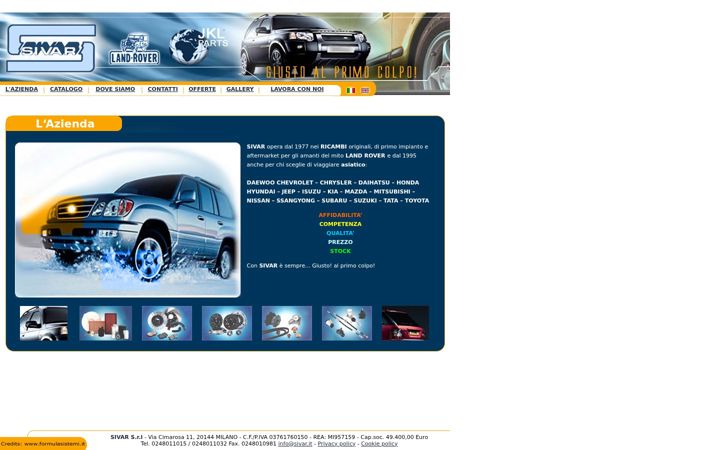Open the brake discs thumbnail
This screenshot has height=450, width=720.
point(167,323)
